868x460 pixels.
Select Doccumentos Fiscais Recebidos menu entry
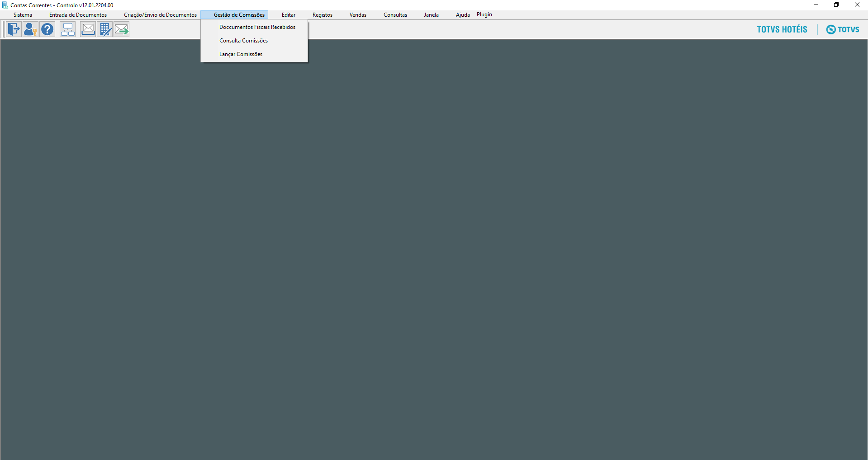pyautogui.click(x=257, y=27)
